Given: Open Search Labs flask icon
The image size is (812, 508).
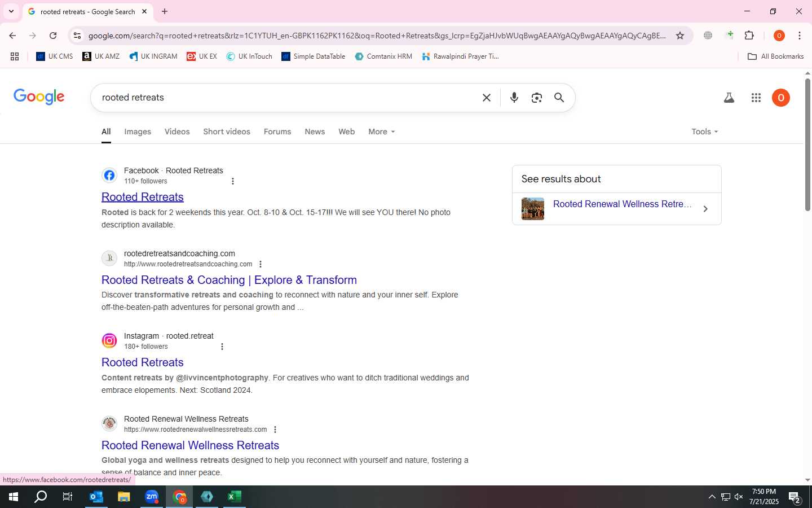Looking at the screenshot, I should coord(729,98).
